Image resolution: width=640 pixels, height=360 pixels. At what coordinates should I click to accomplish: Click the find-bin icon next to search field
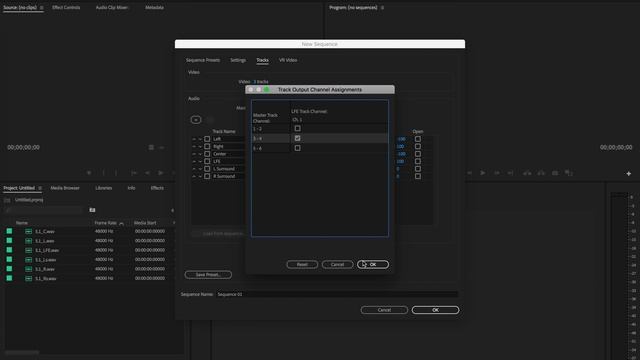pyautogui.click(x=92, y=210)
